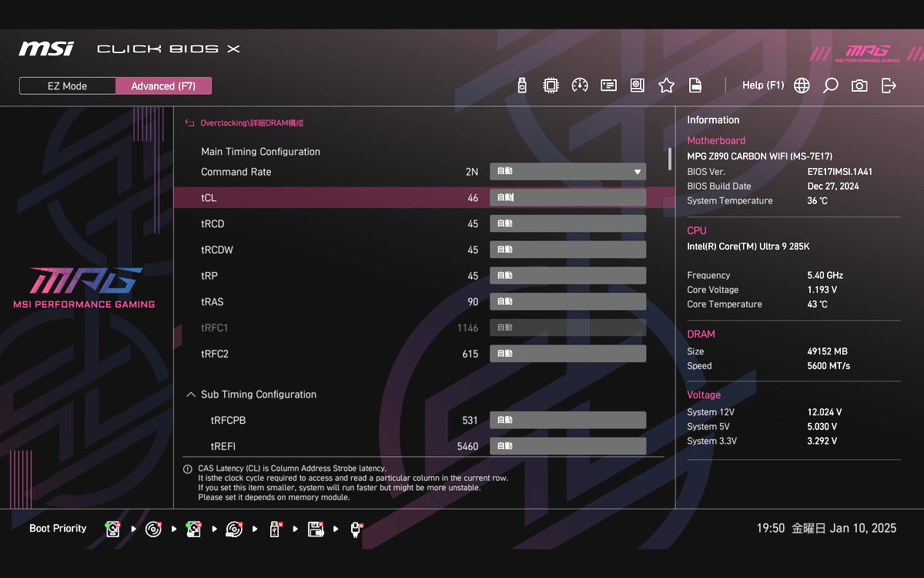924x578 pixels.
Task: Click the Boot Priority label
Action: [58, 529]
